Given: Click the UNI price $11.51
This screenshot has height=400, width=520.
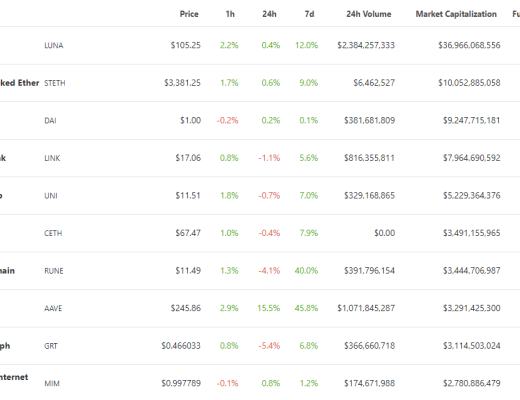Looking at the screenshot, I should point(188,195).
